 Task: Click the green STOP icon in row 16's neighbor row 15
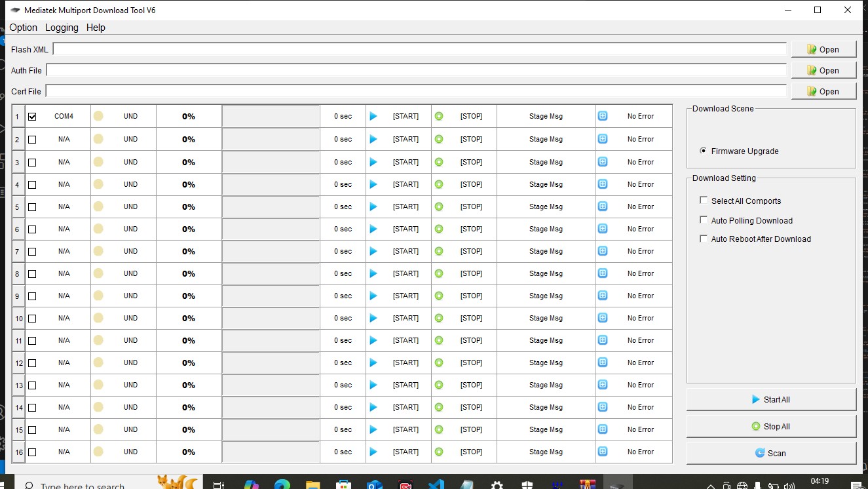[439, 429]
